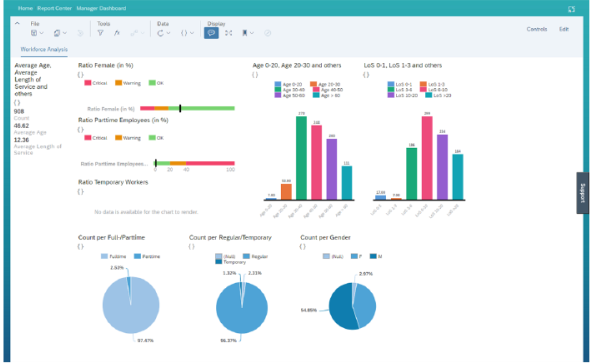This screenshot has width=590, height=363.
Task: Click the Refresh data icon
Action: coord(160,33)
